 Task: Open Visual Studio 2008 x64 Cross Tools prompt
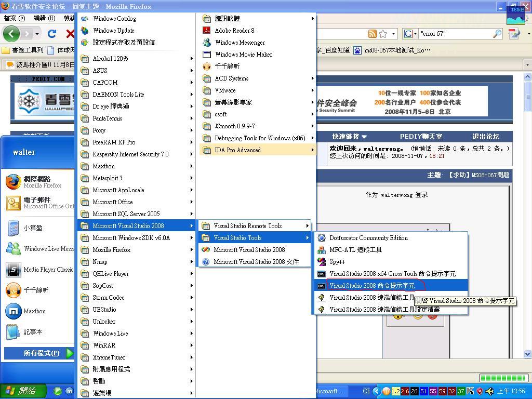tap(390, 273)
